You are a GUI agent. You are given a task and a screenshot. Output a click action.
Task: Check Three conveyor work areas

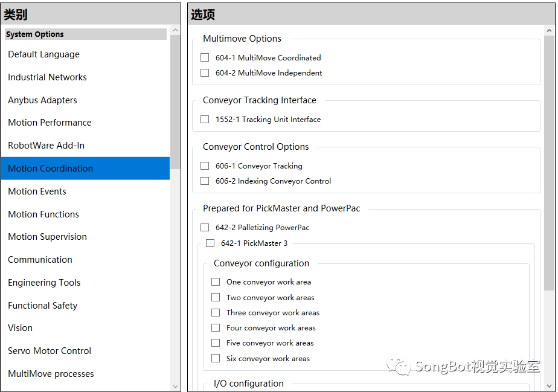(216, 312)
